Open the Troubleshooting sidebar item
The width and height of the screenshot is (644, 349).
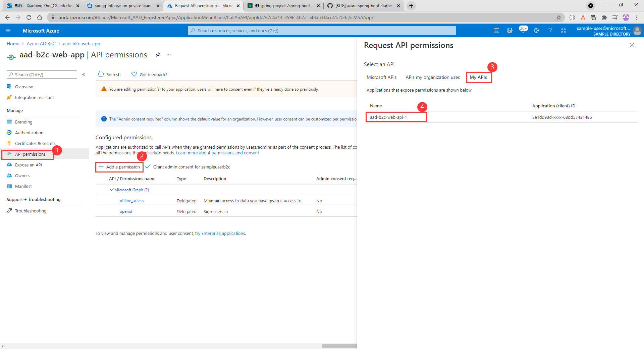coord(31,211)
